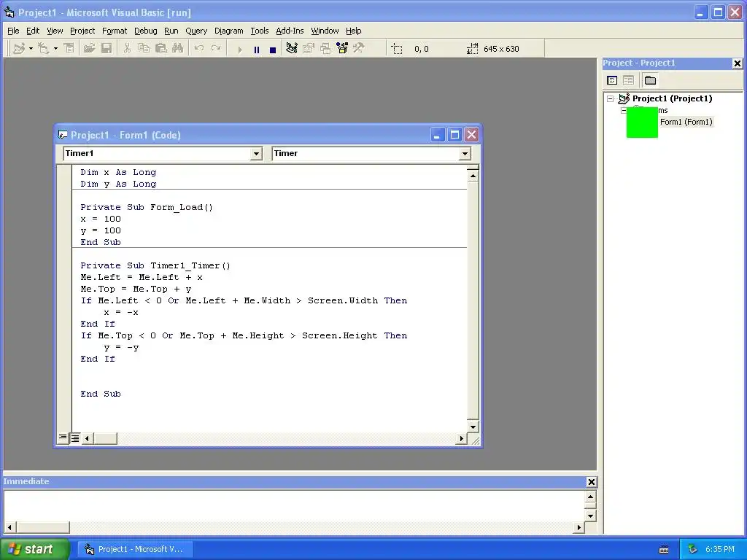This screenshot has height=560, width=747.
Task: Click code window scroll down arrow
Action: pos(473,427)
